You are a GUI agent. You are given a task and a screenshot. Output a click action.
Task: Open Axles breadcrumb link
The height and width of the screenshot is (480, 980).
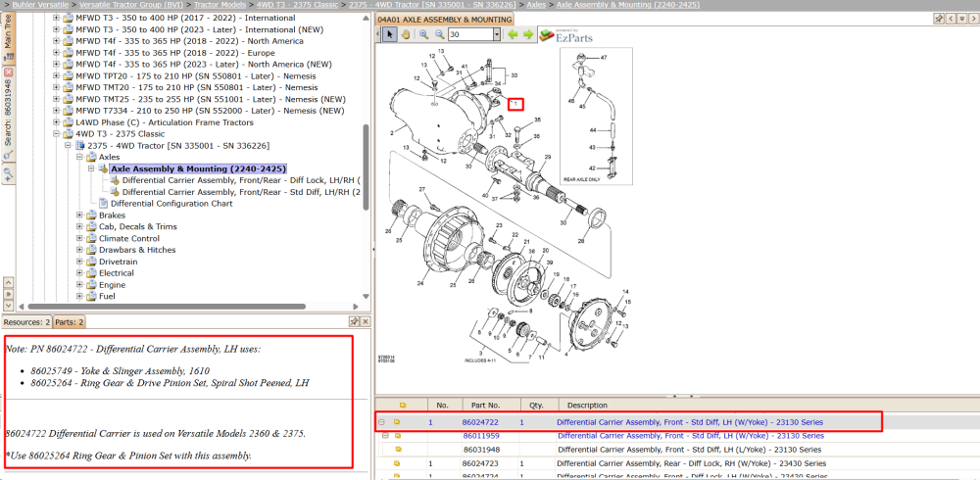click(x=536, y=4)
